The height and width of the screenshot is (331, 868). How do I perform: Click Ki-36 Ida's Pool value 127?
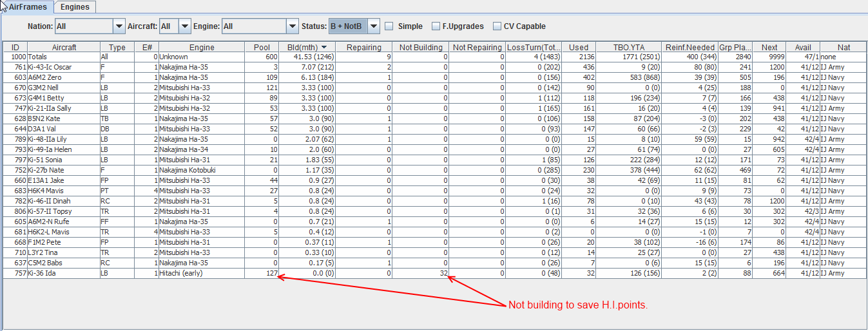262,274
